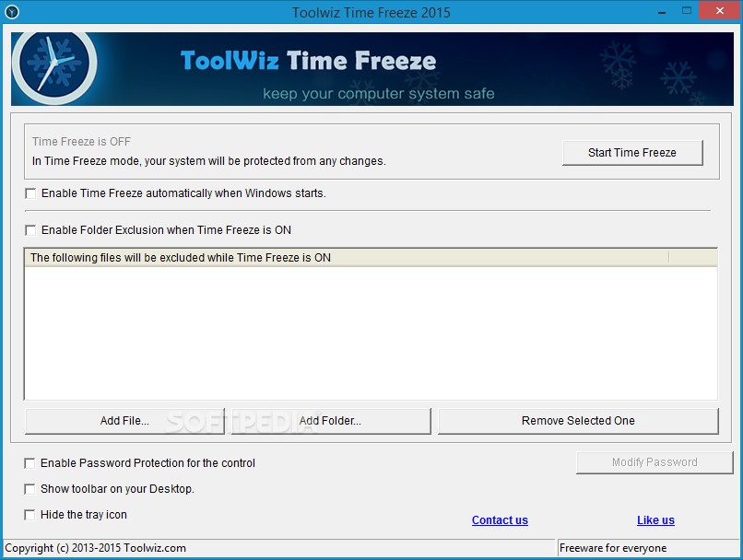Click the Time Freeze is OFF status label
The height and width of the screenshot is (560, 743).
(x=81, y=142)
